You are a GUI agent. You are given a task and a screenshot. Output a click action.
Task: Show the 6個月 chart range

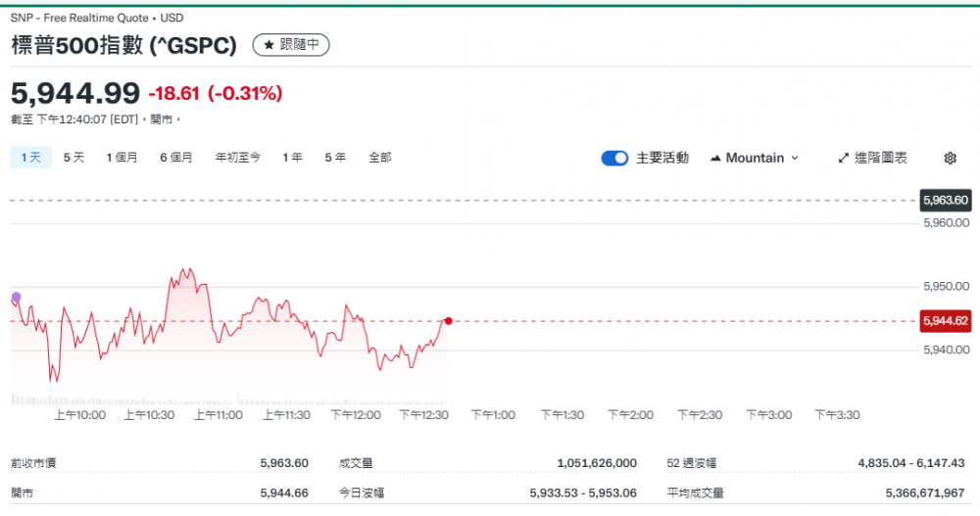[x=176, y=157]
